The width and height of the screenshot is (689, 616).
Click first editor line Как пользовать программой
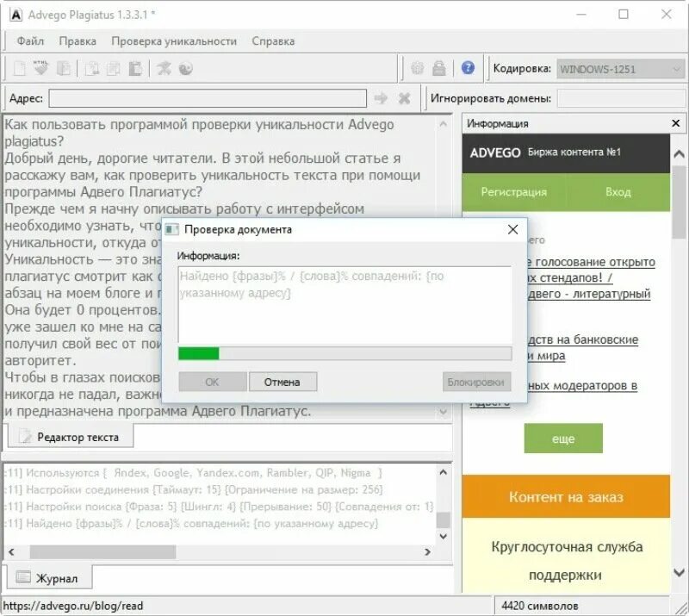[x=199, y=125]
